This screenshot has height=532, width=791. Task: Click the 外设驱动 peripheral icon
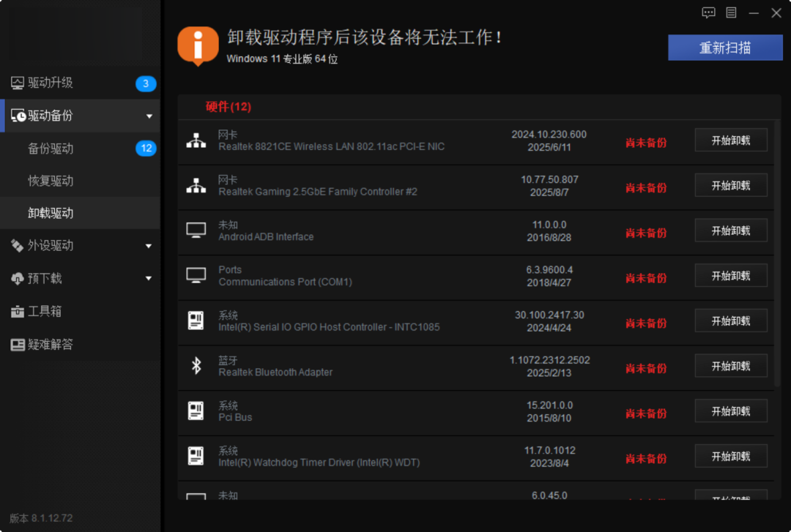point(17,246)
